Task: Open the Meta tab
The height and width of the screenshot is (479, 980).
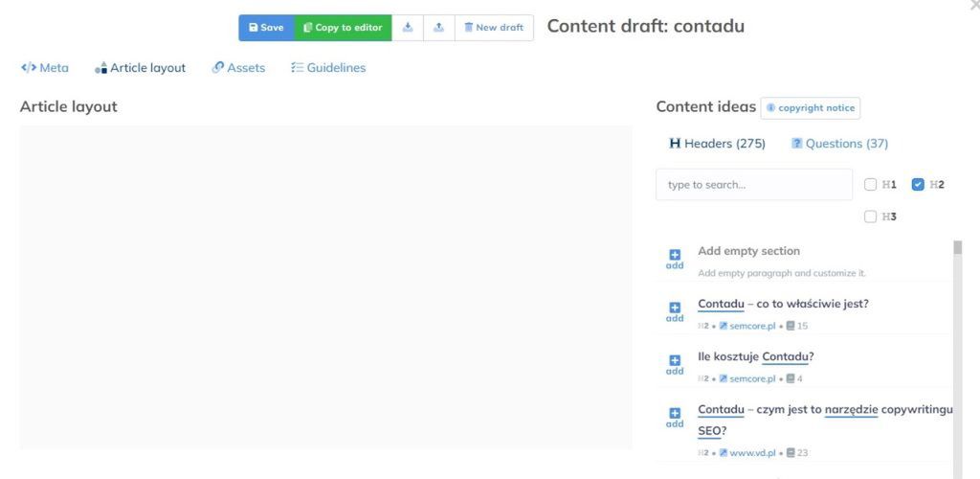Action: pyautogui.click(x=45, y=68)
